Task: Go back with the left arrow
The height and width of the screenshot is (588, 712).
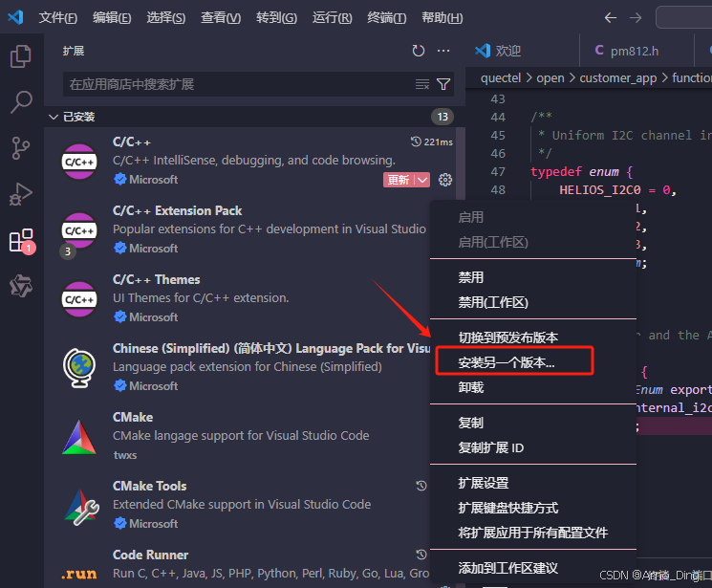Action: point(611,18)
